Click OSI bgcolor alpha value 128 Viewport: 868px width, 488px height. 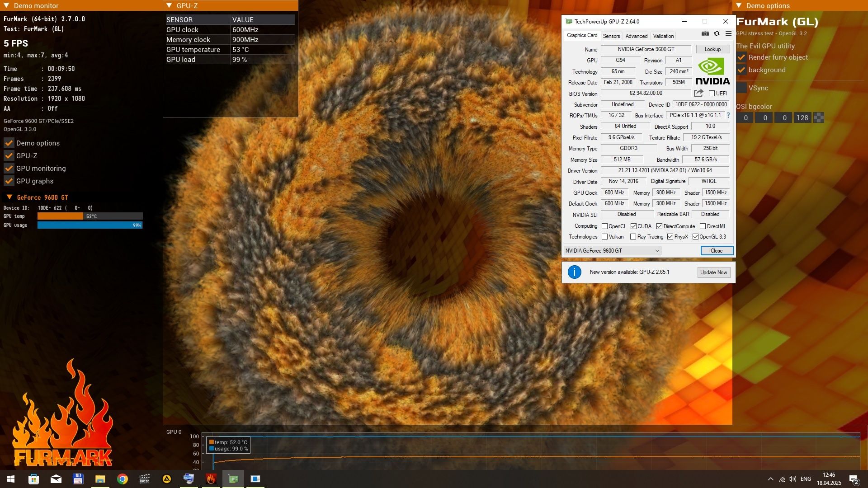[802, 118]
